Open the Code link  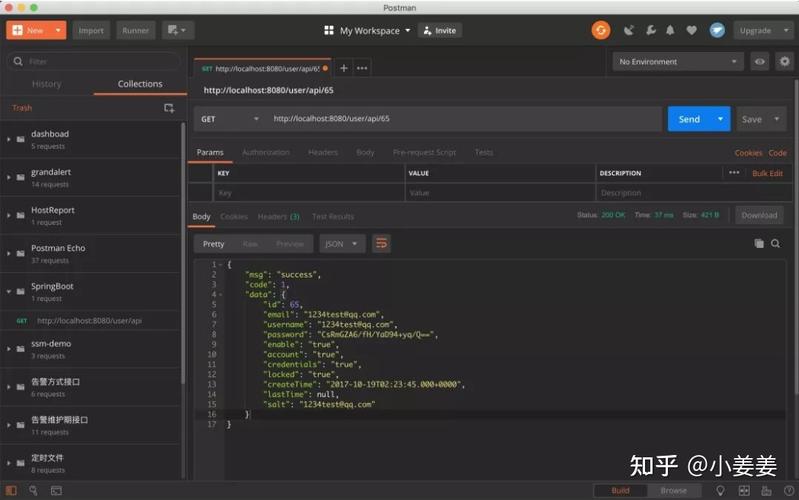(x=777, y=153)
